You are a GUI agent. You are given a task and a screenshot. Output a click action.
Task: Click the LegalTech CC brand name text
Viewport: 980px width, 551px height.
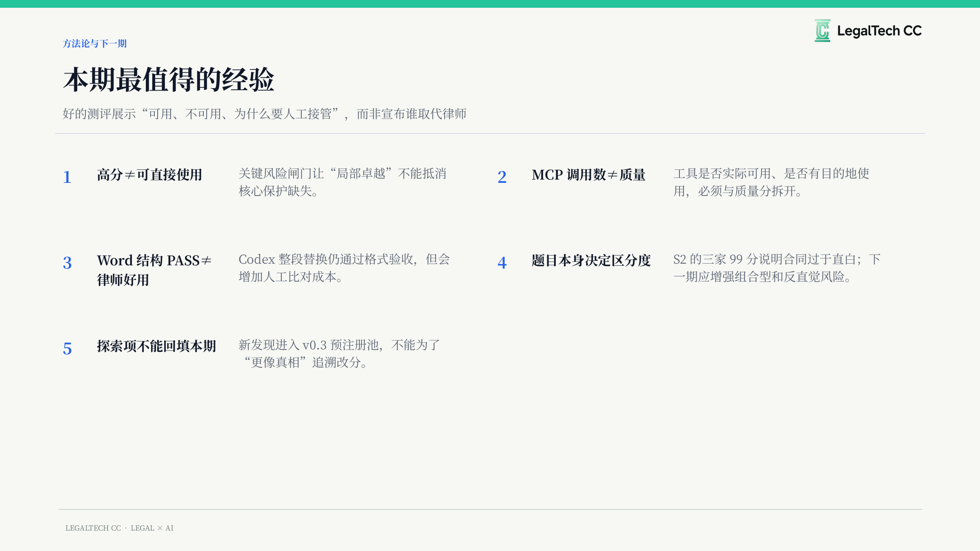[x=879, y=31]
